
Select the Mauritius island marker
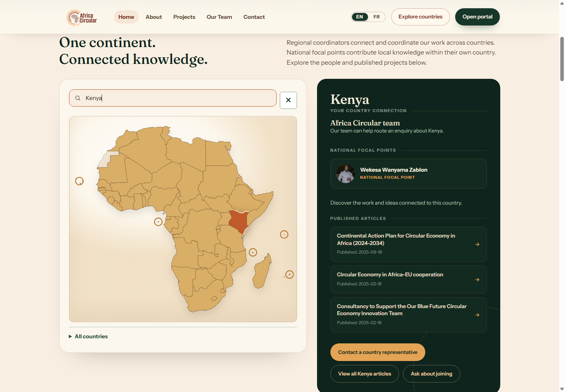click(290, 274)
